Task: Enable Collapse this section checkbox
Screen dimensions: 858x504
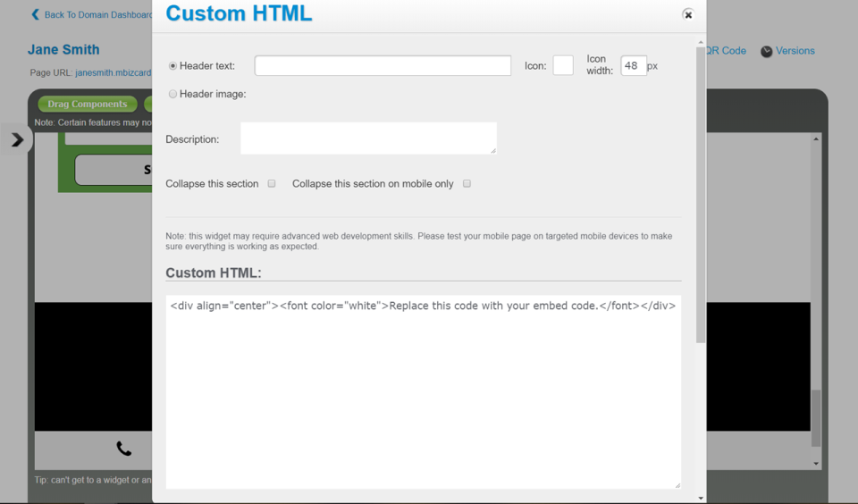Action: (x=272, y=184)
